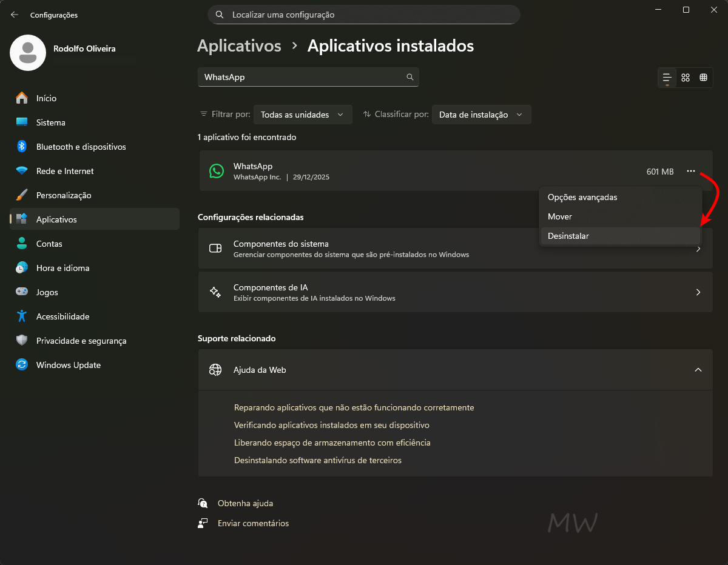The image size is (728, 565).
Task: Click the Localizar uma configuração search field
Action: click(364, 15)
